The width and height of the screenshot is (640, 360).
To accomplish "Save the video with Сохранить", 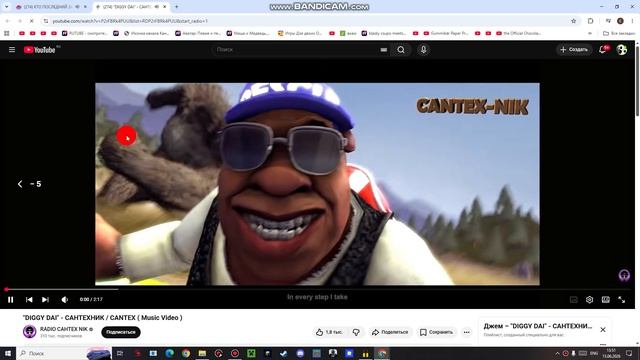I will coord(436,332).
